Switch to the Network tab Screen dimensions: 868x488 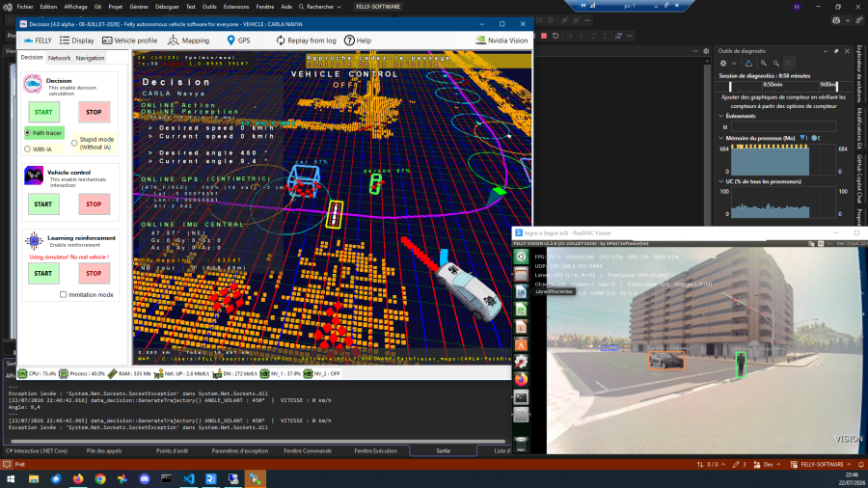(59, 58)
